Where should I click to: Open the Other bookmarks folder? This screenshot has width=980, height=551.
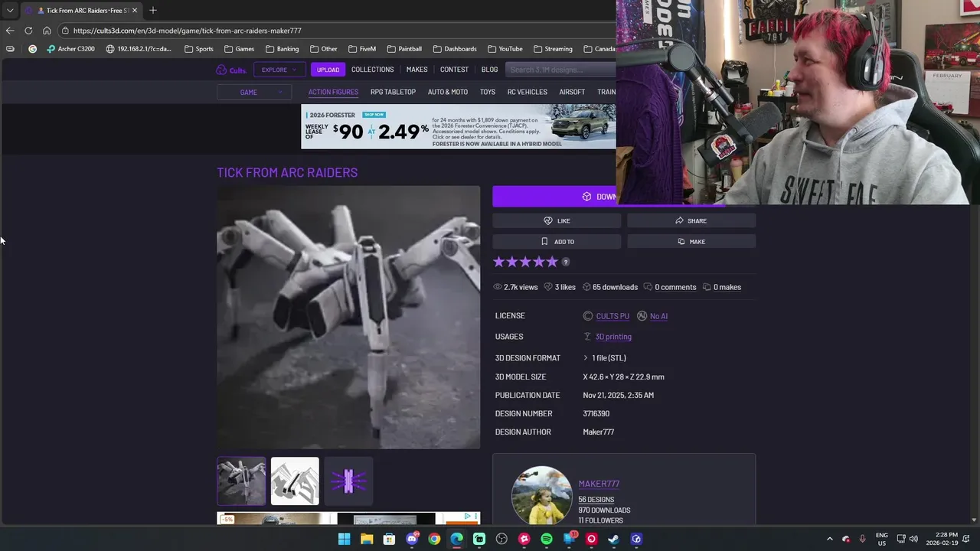[324, 49]
